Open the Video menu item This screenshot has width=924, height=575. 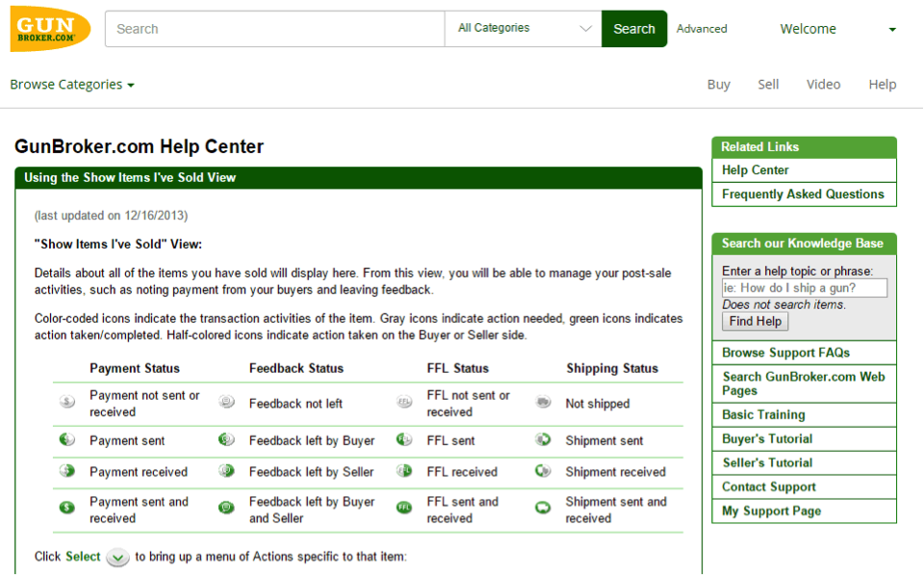823,85
